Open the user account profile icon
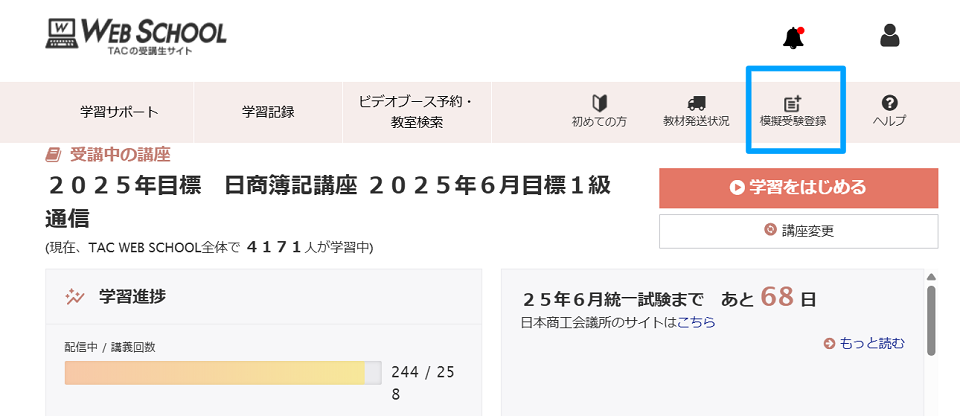The height and width of the screenshot is (416, 960). tap(889, 37)
